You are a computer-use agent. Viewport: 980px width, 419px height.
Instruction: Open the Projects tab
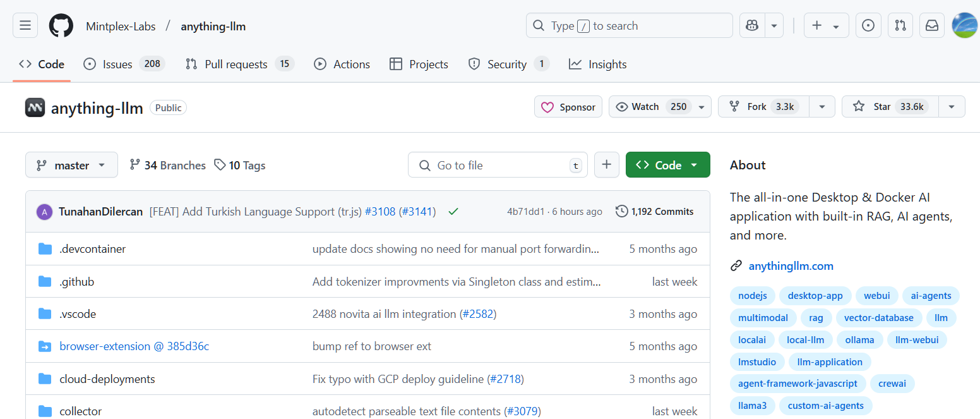tap(419, 64)
